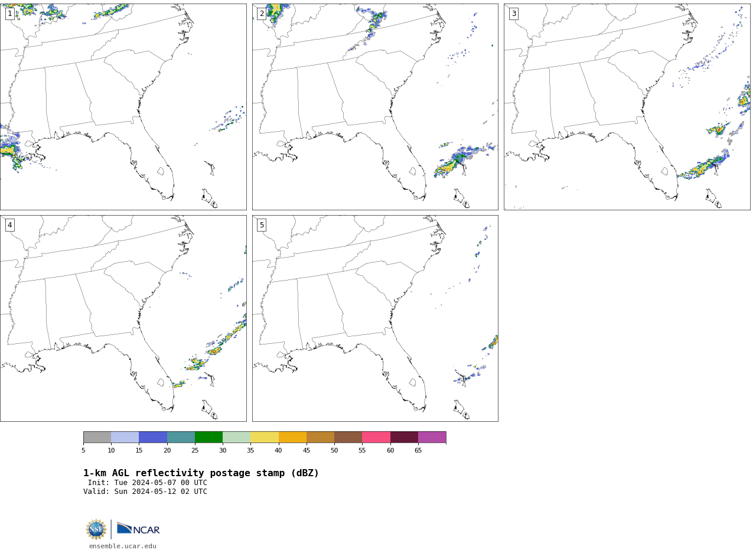Screen dimensions: 756x553
Task: Click the blue 15-20 dBZ swatch
Action: pos(153,437)
